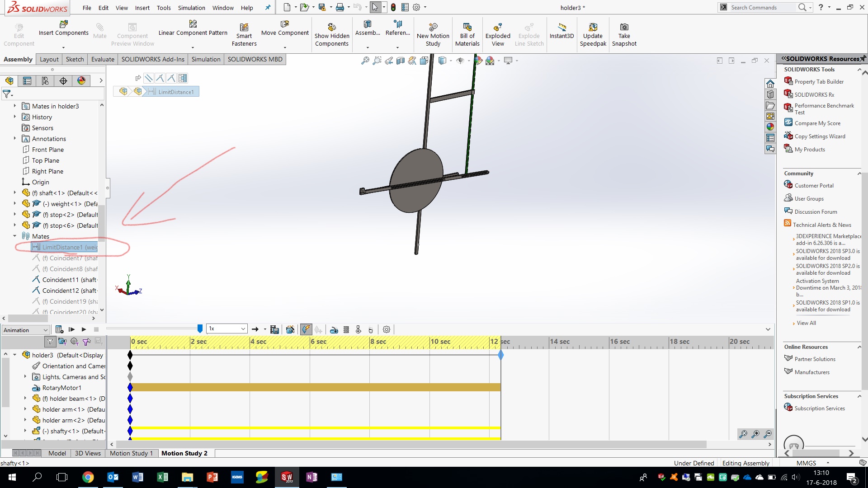Screen dimensions: 868x488
Task: Click the Spring icon in motion toolbar
Action: click(346, 330)
